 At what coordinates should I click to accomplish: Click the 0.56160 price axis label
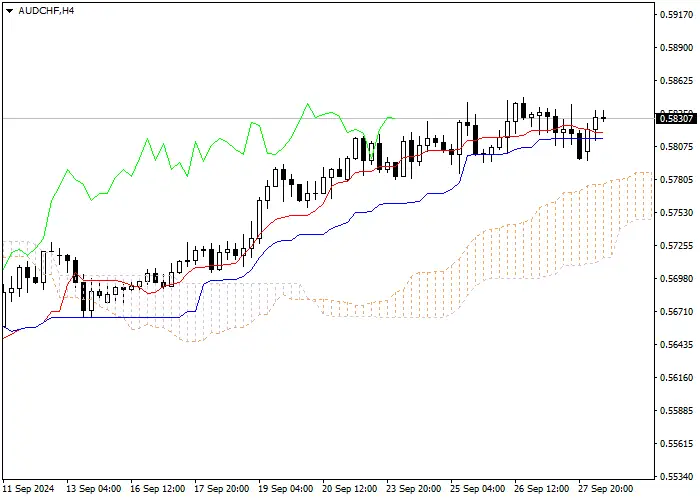677,378
